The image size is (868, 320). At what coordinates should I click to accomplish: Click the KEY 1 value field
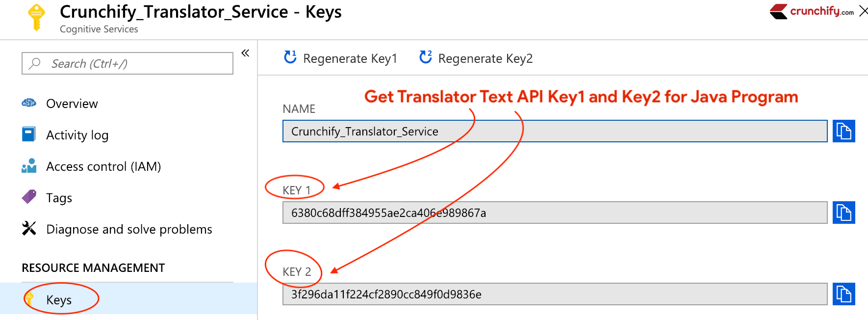[x=490, y=213]
